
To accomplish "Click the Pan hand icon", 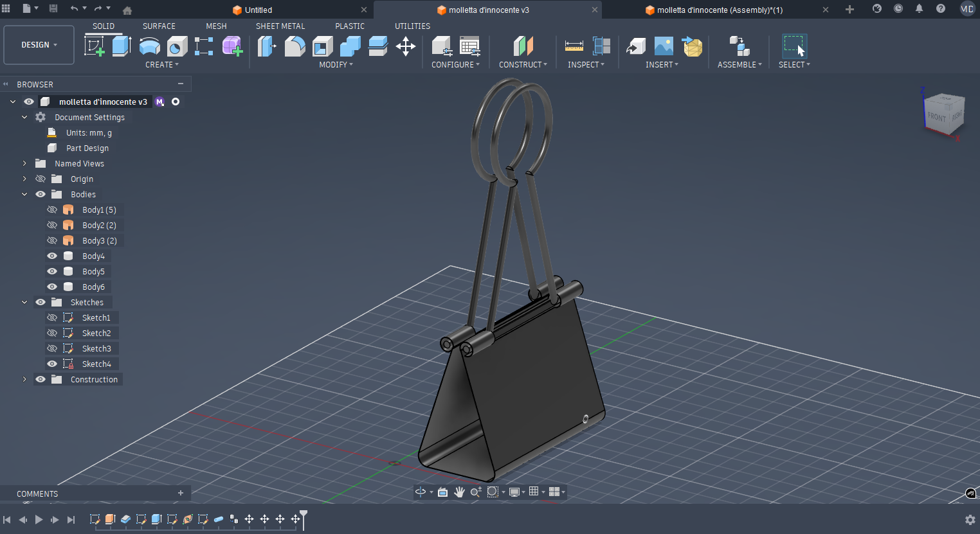I will (459, 492).
